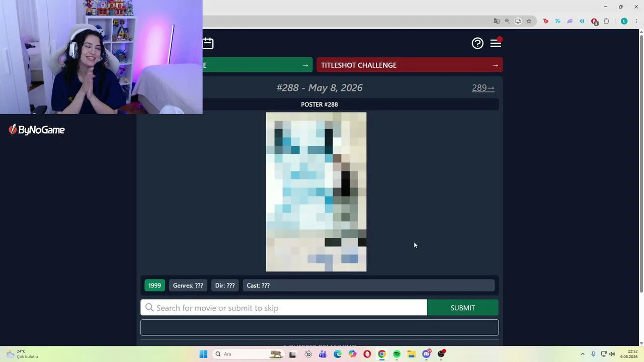The height and width of the screenshot is (362, 644).
Task: Open Discord from the taskbar
Action: (x=427, y=354)
